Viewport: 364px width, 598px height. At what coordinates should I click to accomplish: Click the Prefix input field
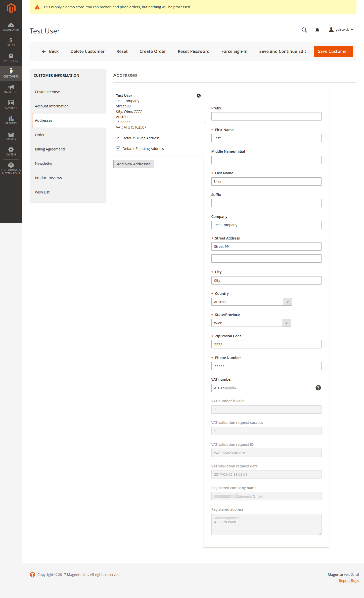(x=266, y=116)
